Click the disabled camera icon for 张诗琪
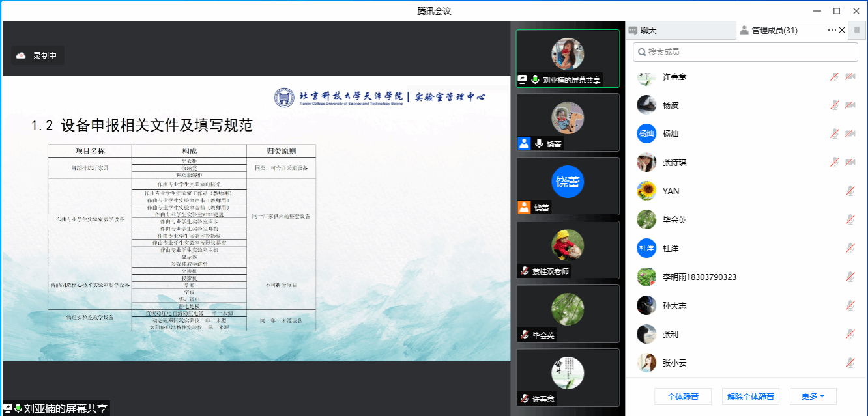 pyautogui.click(x=850, y=163)
